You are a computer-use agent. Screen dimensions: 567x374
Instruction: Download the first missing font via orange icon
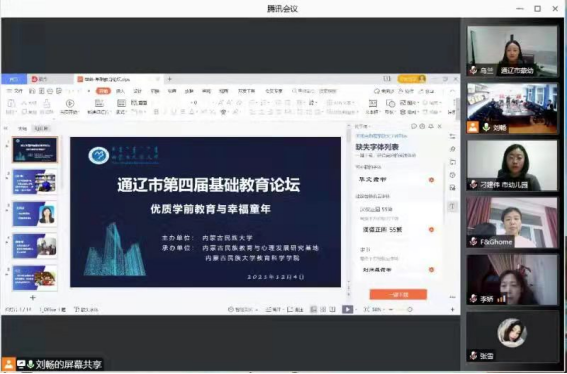click(x=431, y=180)
